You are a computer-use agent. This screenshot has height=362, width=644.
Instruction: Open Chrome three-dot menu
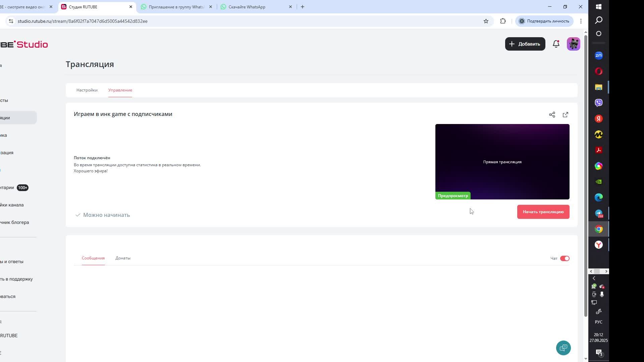pyautogui.click(x=581, y=21)
